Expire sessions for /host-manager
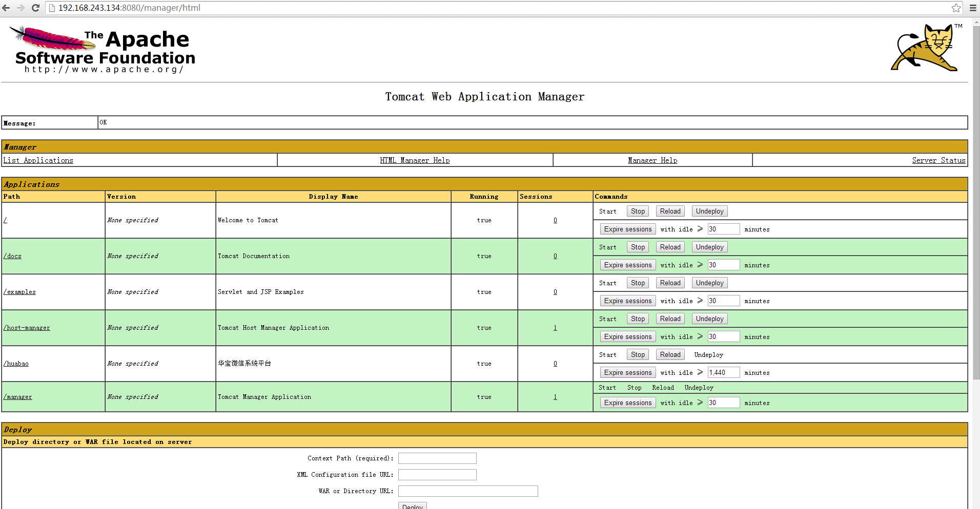The image size is (980, 509). 628,336
